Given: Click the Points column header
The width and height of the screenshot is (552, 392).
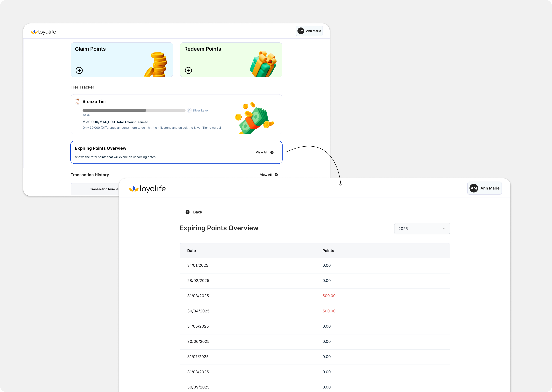Looking at the screenshot, I should coord(328,251).
